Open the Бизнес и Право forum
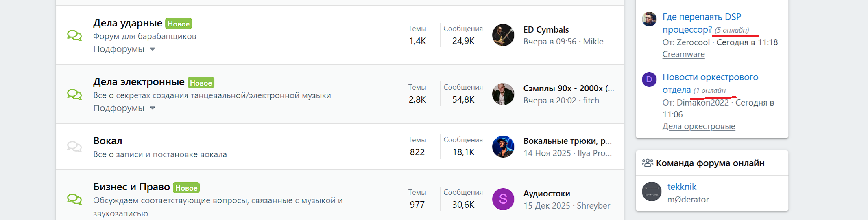The width and height of the screenshot is (868, 220). tap(131, 187)
